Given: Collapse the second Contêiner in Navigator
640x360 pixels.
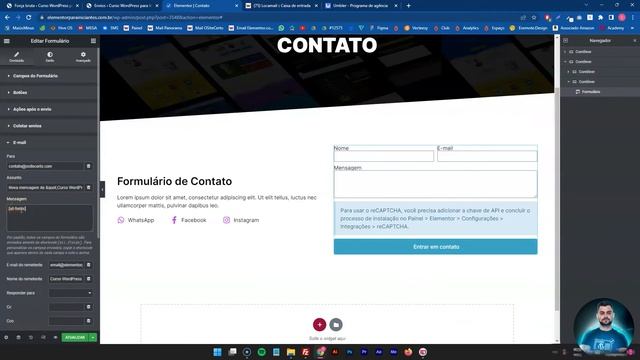Looking at the screenshot, I should point(565,62).
